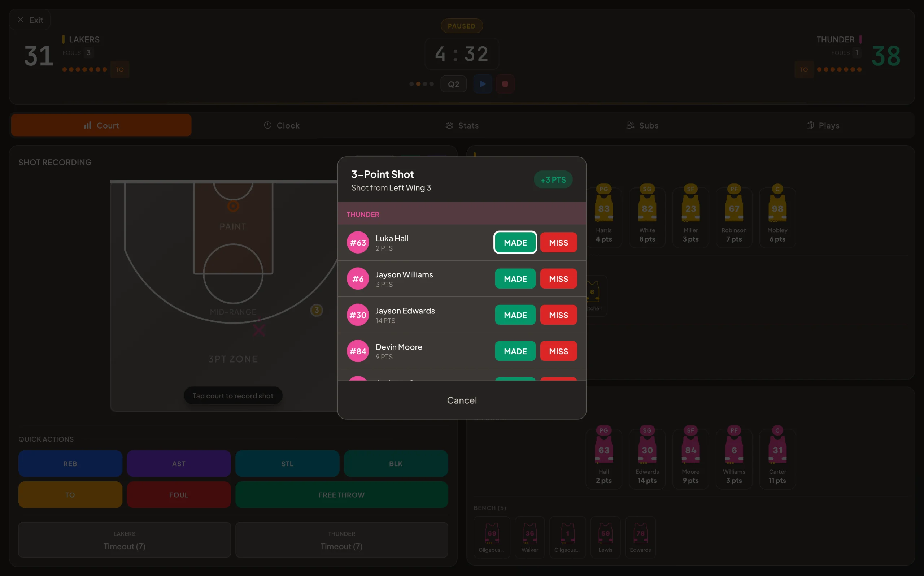Click the stop icon next to the play button
Image resolution: width=924 pixels, height=576 pixels.
[505, 84]
